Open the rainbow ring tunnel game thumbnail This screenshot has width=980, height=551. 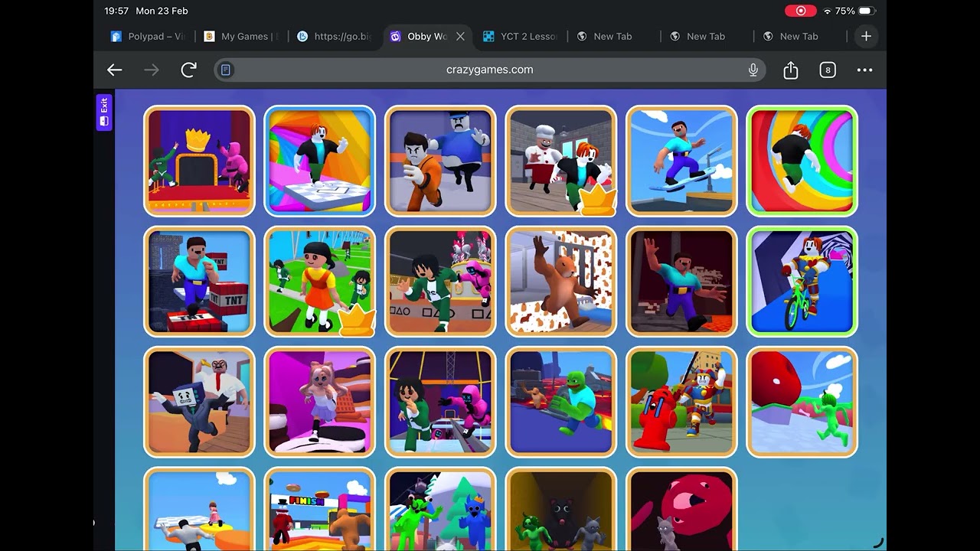(802, 161)
